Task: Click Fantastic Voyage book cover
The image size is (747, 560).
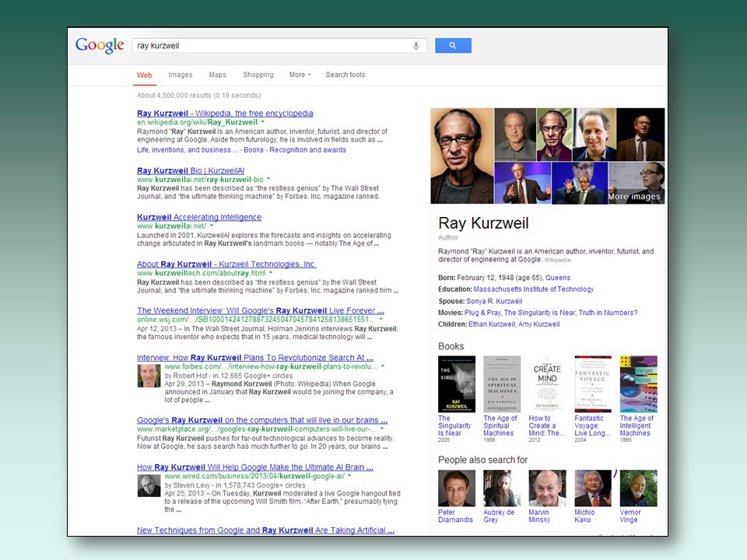Action: tap(593, 383)
